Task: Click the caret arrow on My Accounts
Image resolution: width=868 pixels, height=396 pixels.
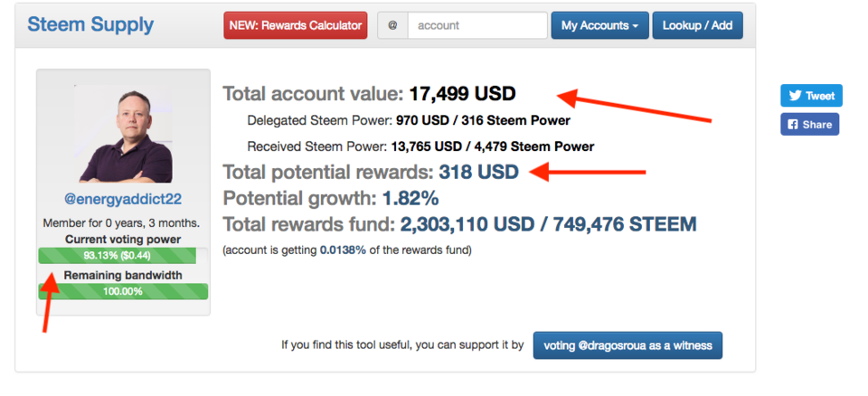Action: pyautogui.click(x=635, y=26)
